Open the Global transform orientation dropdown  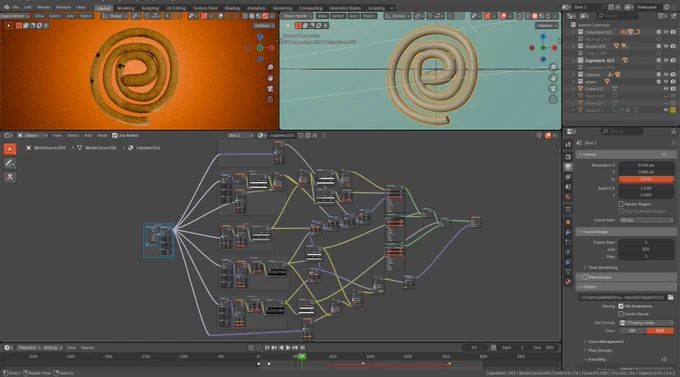(x=114, y=16)
